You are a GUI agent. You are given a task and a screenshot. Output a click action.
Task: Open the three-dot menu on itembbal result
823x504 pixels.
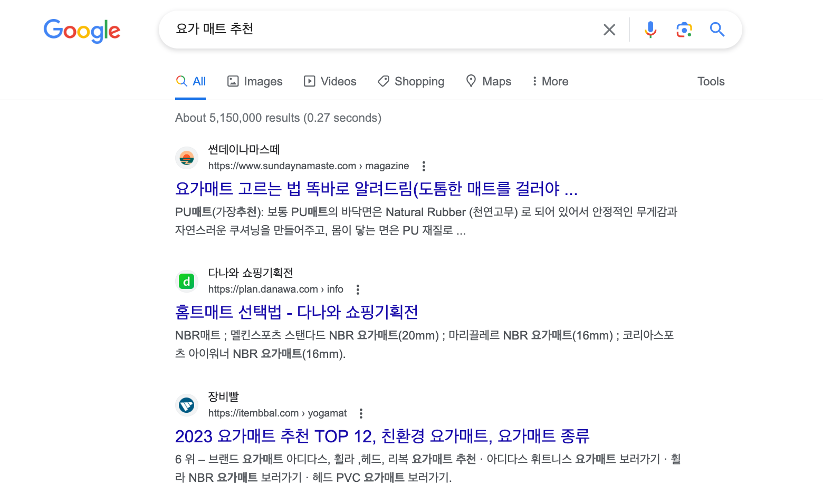click(361, 413)
